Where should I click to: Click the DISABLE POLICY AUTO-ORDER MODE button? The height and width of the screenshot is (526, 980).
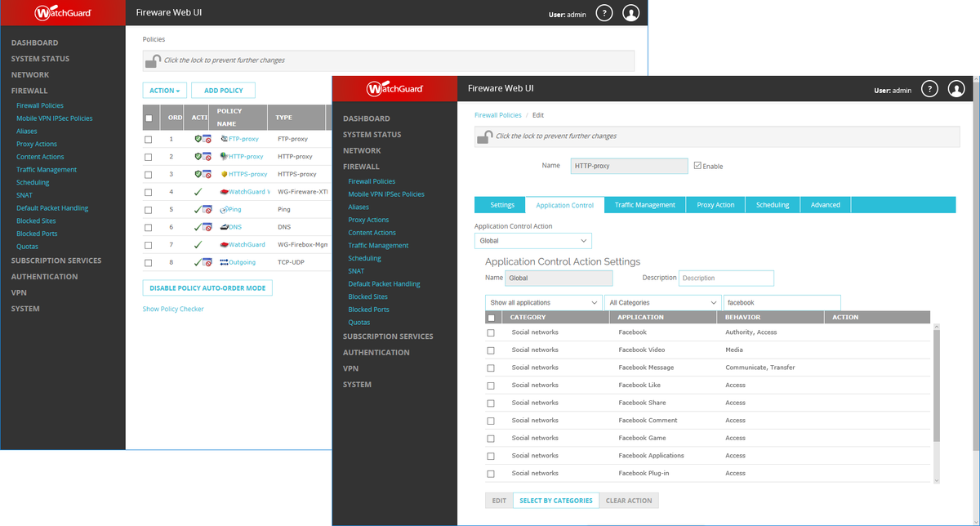click(207, 288)
